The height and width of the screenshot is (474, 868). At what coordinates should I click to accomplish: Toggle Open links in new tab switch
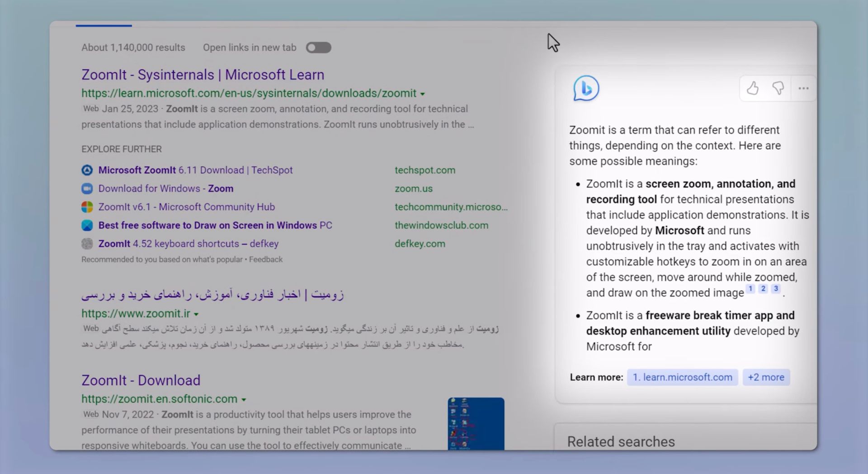pos(318,47)
